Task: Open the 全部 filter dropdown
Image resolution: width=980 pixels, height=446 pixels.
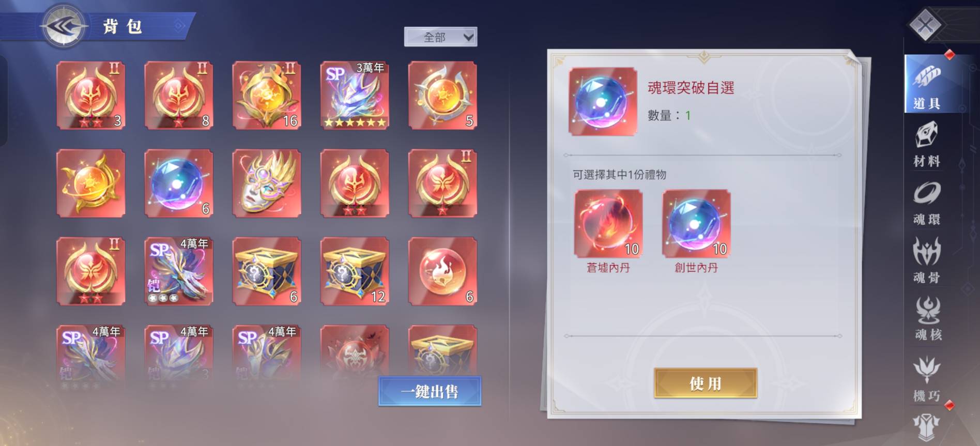Action: (x=440, y=37)
